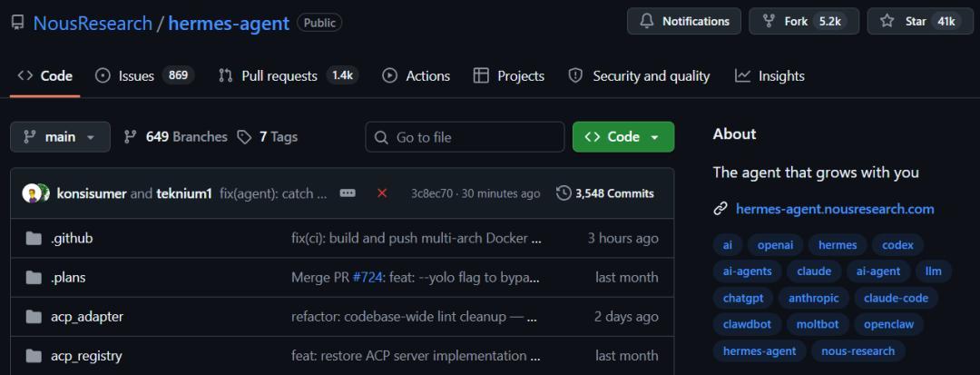Fork the repository
This screenshot has height=375, width=980.
[801, 21]
